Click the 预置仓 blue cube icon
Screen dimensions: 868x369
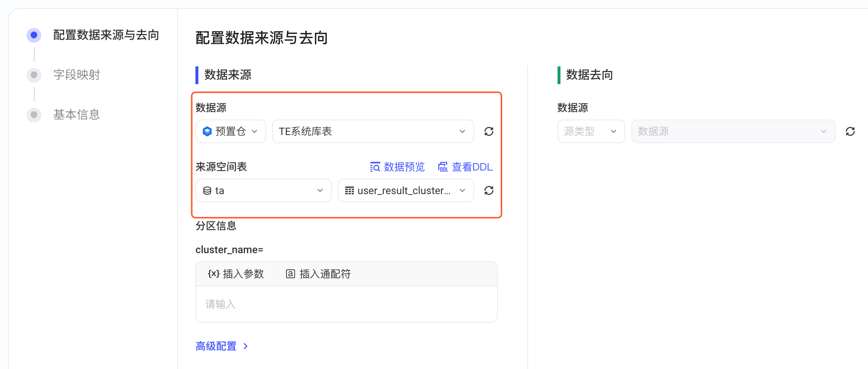click(207, 131)
